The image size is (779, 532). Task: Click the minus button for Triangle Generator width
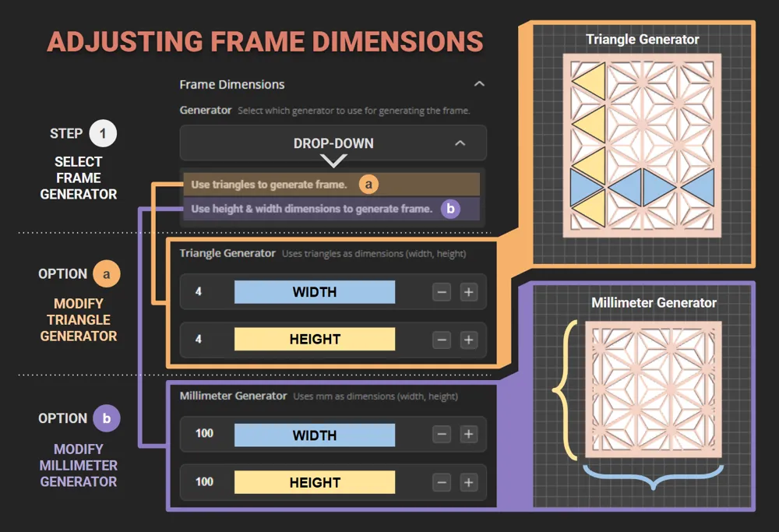click(x=442, y=293)
